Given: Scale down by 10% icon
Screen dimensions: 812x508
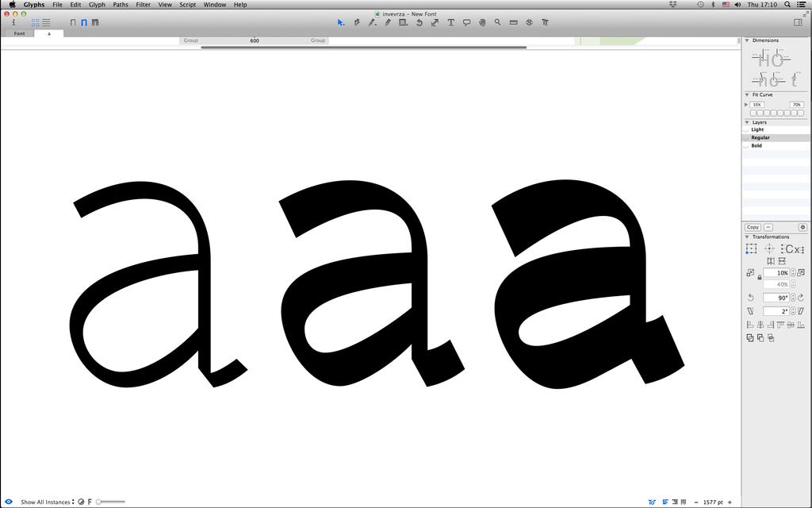Looking at the screenshot, I should (750, 273).
